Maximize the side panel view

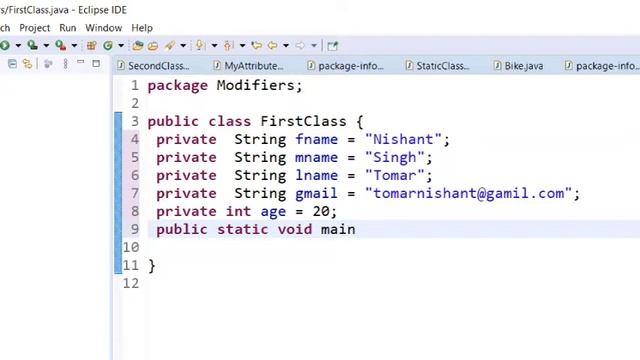point(96,64)
